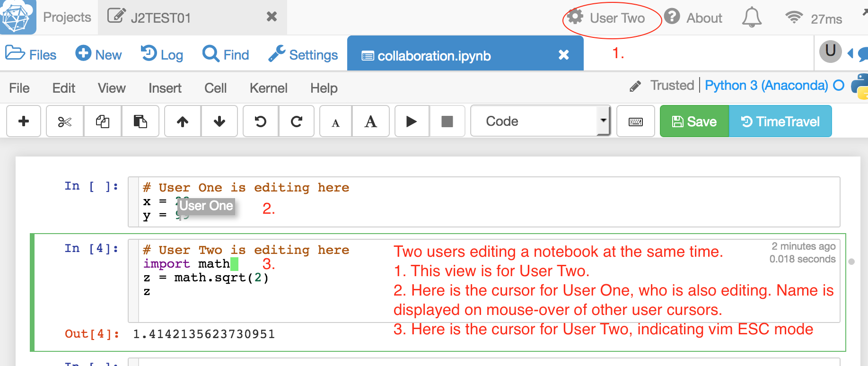868x366 pixels.
Task: Click the insert cell below plus icon
Action: pyautogui.click(x=24, y=122)
